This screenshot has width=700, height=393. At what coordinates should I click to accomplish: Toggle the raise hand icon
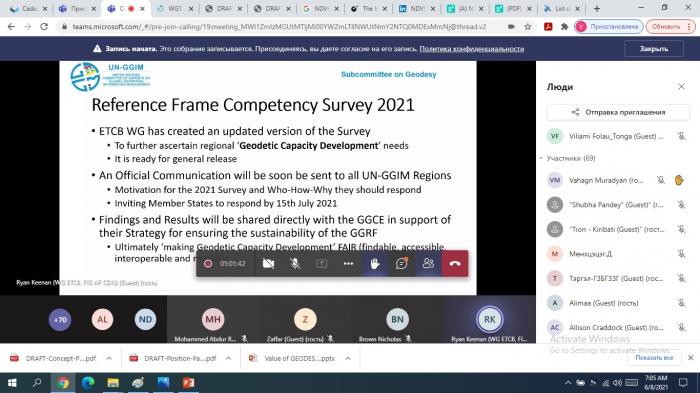pos(375,263)
